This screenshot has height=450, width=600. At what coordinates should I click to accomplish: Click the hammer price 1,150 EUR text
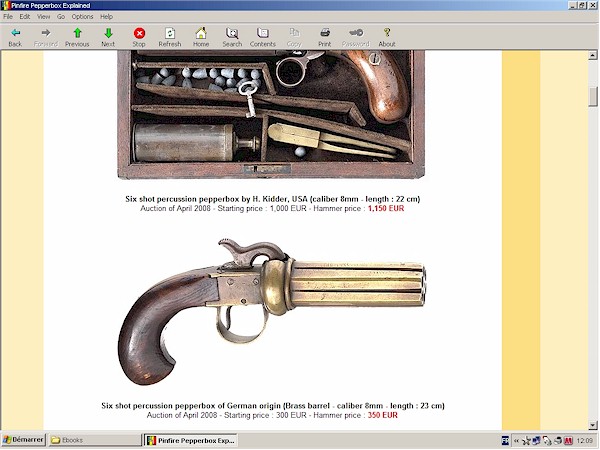click(386, 209)
